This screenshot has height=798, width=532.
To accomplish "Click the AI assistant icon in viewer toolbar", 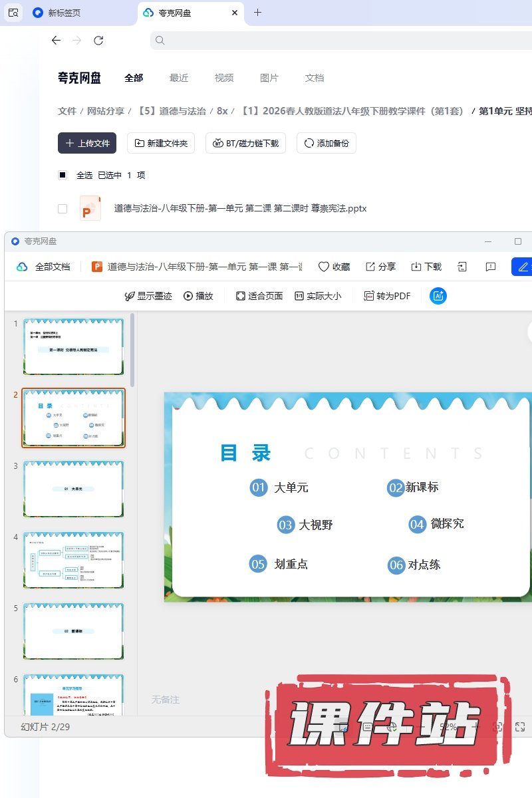I will pos(438,296).
